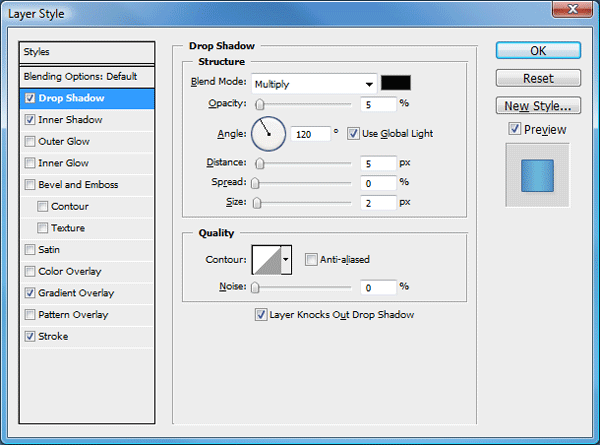Open Gradient Overlay settings by its label
Image resolution: width=600 pixels, height=445 pixels.
pos(76,293)
